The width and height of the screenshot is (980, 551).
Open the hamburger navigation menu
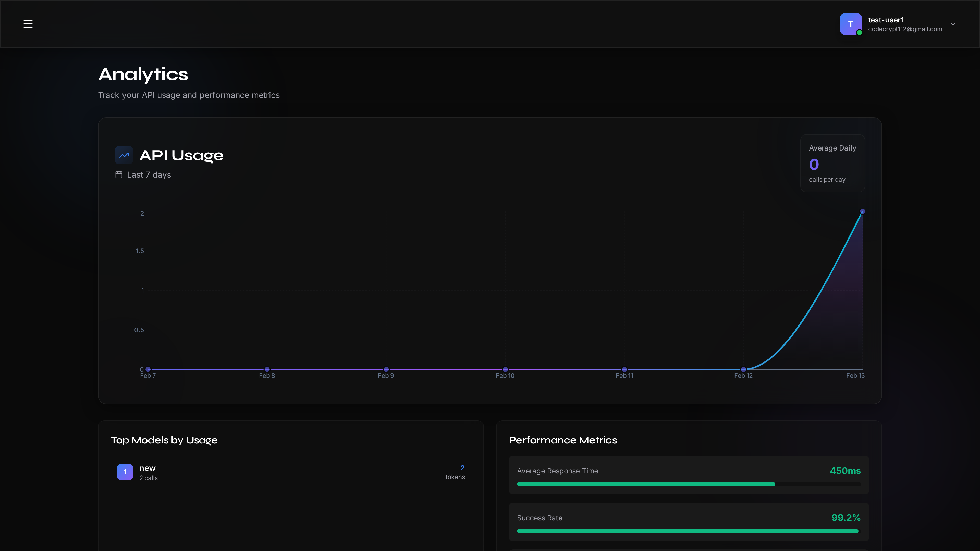click(28, 24)
